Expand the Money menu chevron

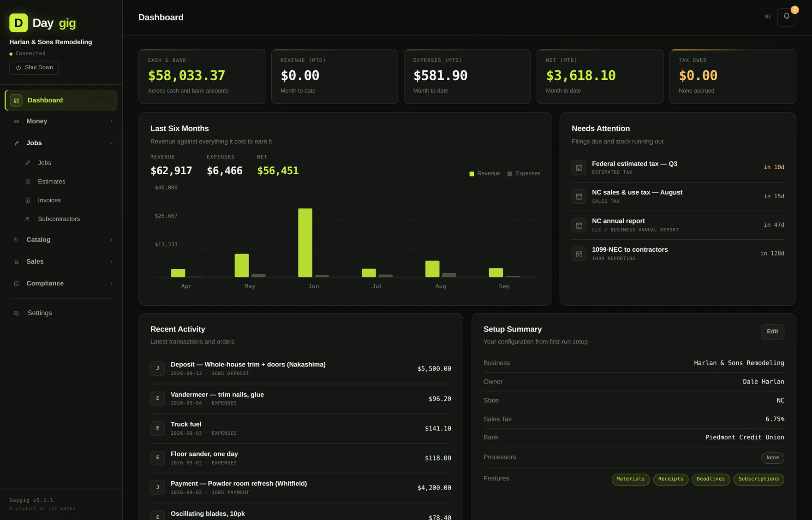pos(111,121)
